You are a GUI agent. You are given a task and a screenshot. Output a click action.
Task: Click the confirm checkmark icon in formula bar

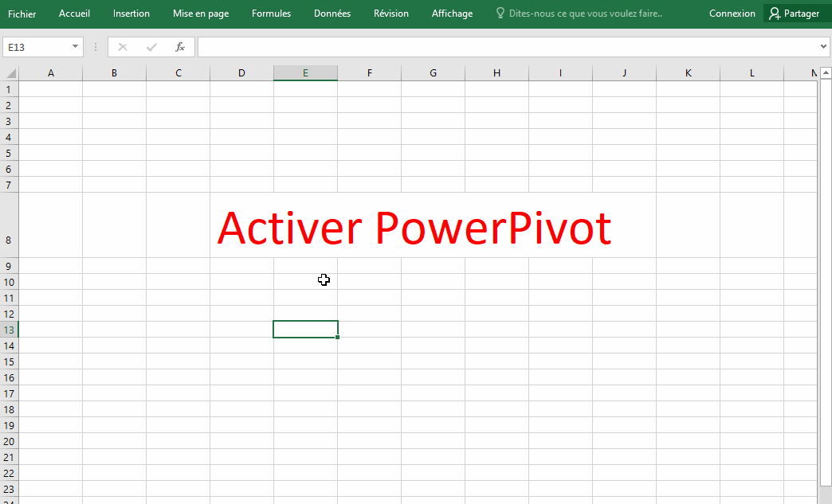click(x=151, y=47)
